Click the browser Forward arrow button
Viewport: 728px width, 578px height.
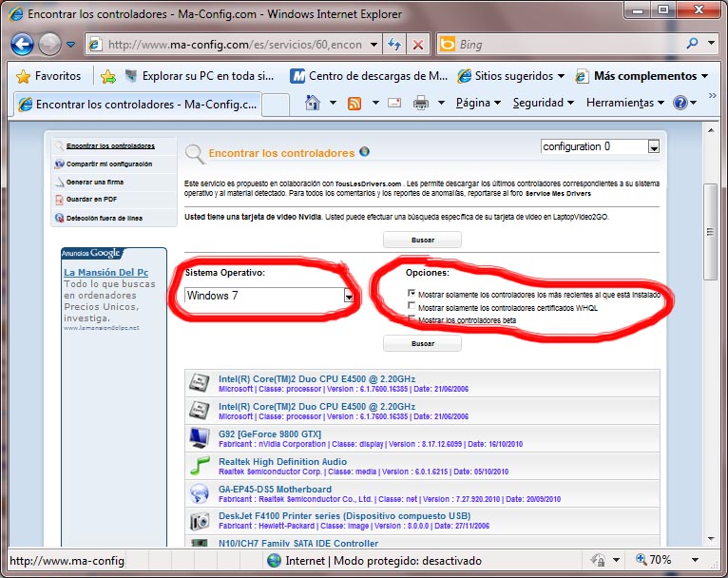(x=49, y=45)
